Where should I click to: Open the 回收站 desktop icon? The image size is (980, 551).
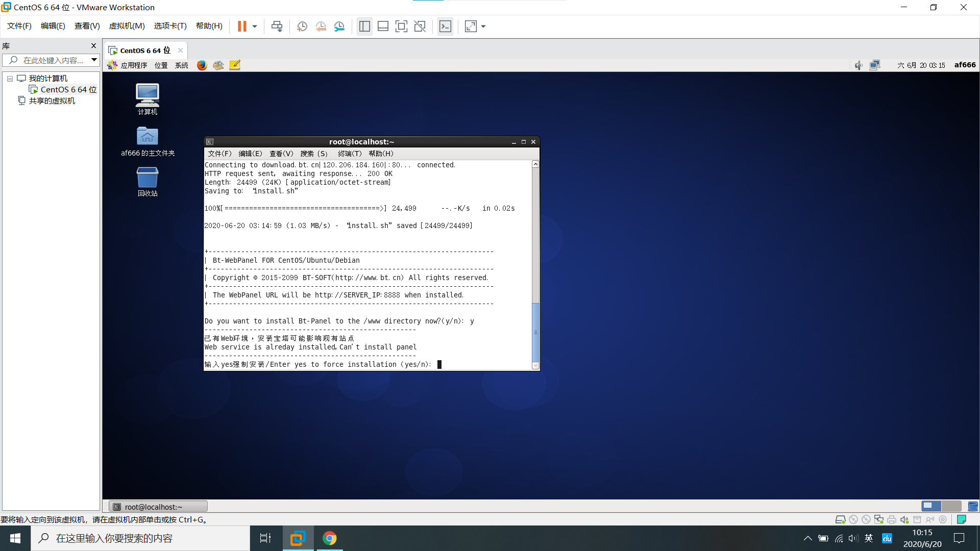(148, 182)
